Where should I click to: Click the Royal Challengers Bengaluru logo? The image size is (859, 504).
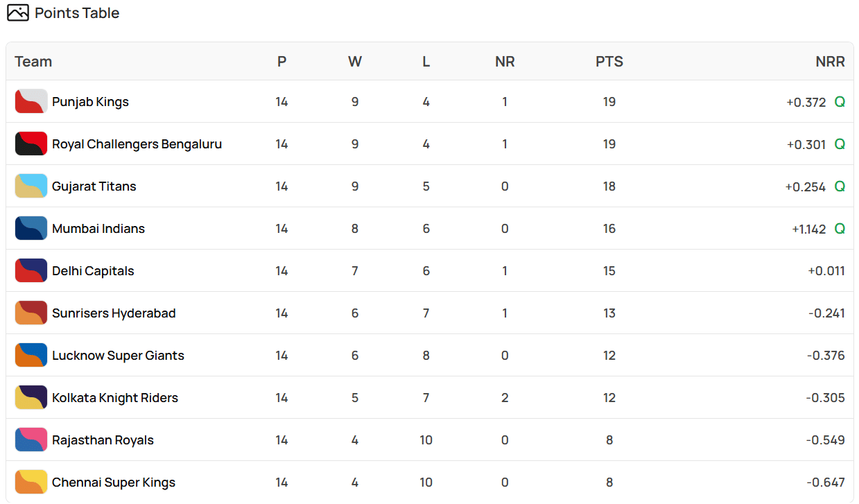point(31,144)
